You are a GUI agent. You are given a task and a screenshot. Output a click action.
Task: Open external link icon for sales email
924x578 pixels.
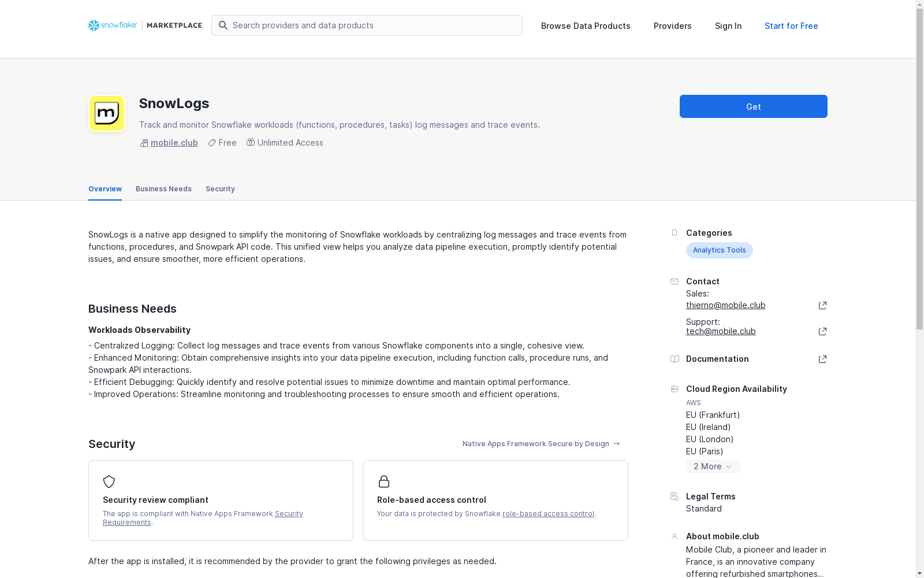(822, 305)
